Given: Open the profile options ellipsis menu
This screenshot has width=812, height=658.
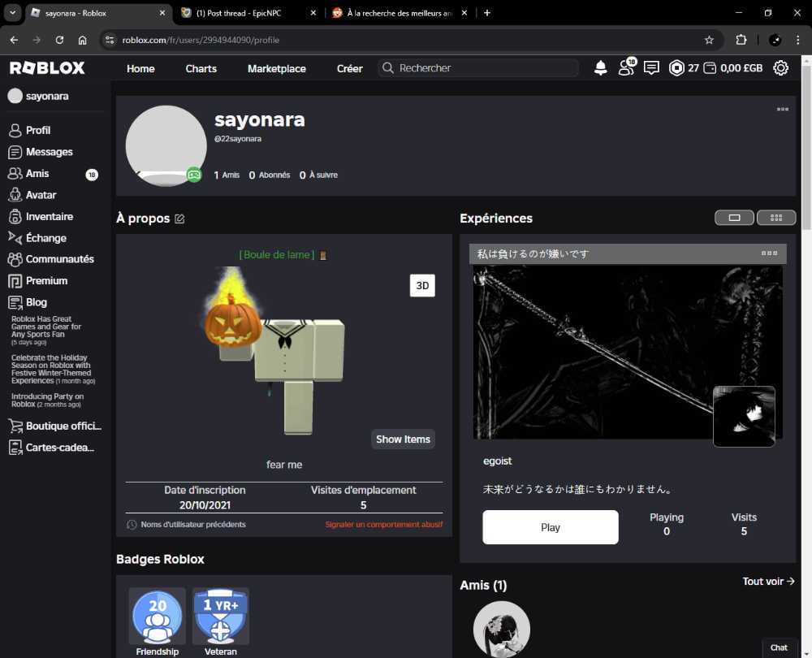Looking at the screenshot, I should pyautogui.click(x=782, y=109).
